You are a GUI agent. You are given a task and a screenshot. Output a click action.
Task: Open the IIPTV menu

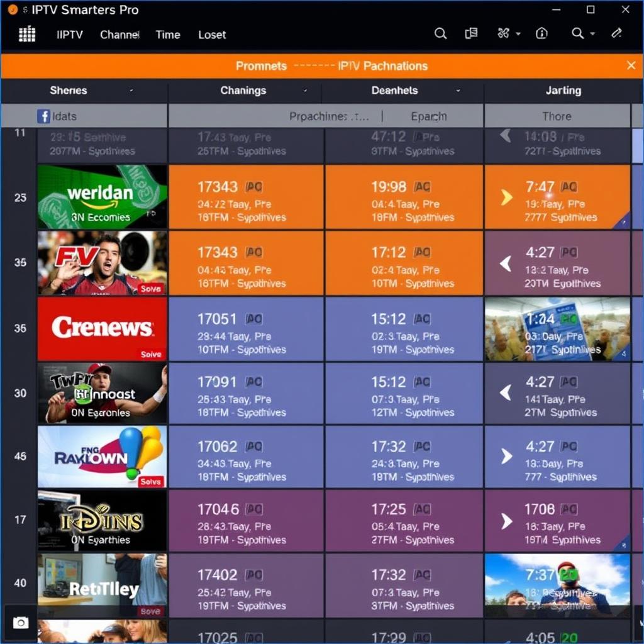tap(69, 35)
